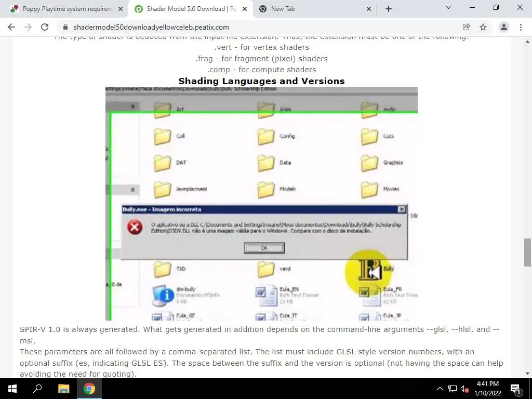Click the Shading Languages and Versions heading
This screenshot has width=532, height=399.
tap(261, 81)
